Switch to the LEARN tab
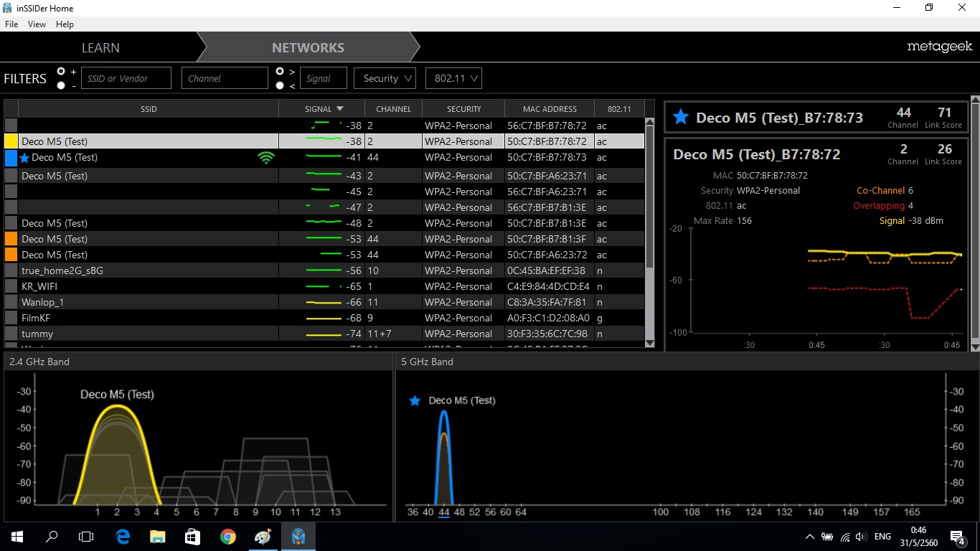 click(100, 48)
